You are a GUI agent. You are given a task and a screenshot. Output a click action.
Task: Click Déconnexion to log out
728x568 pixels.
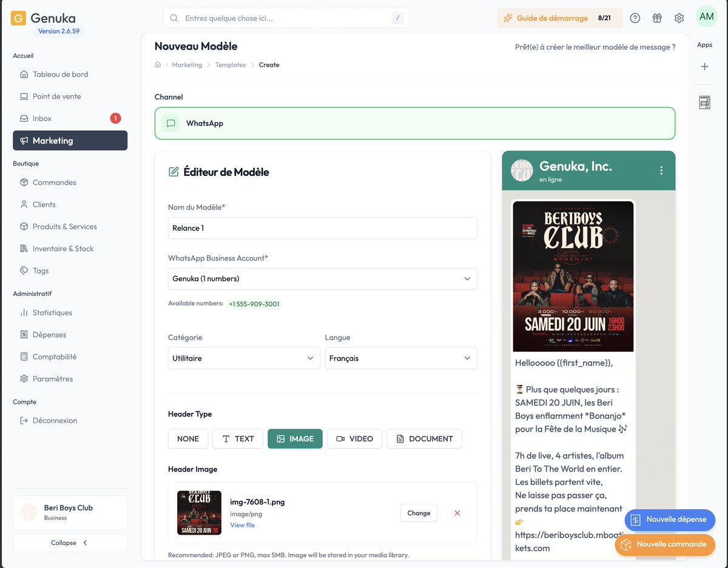pos(70,421)
